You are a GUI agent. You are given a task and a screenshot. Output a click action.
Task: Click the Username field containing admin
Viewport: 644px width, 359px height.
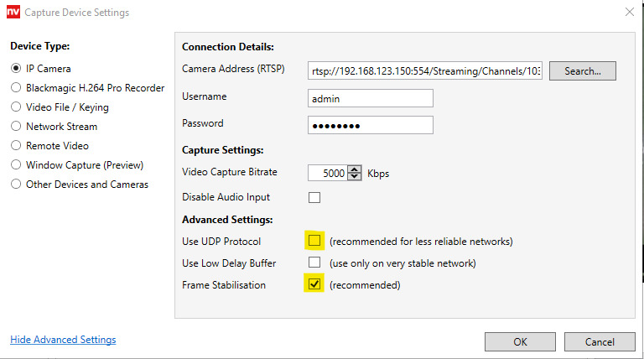click(371, 98)
